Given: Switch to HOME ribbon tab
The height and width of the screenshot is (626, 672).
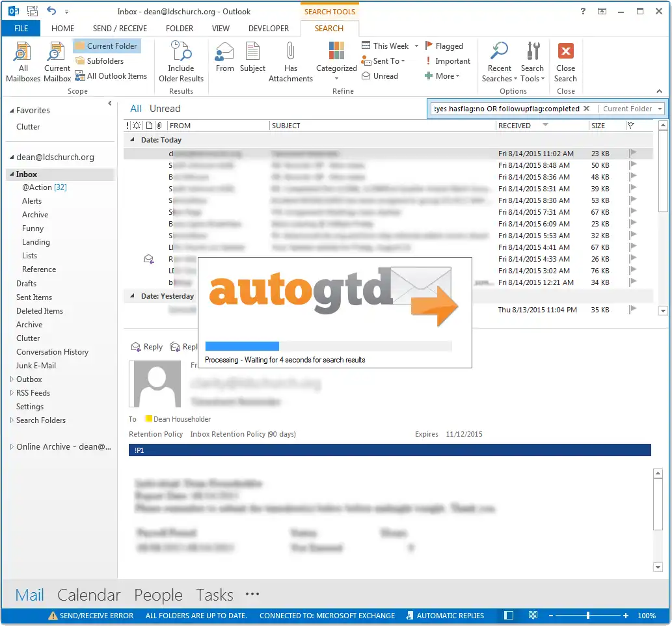Looking at the screenshot, I should pos(62,28).
